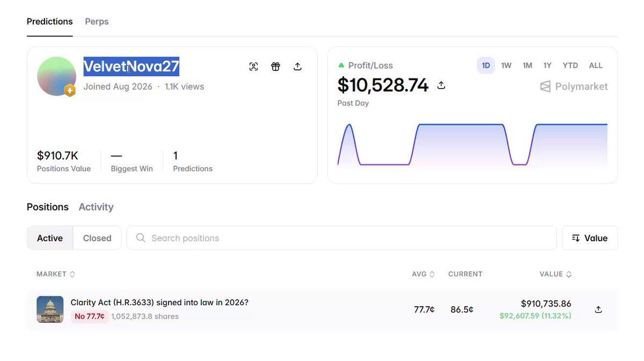Click the Joined Aug 2026 text

tap(118, 86)
